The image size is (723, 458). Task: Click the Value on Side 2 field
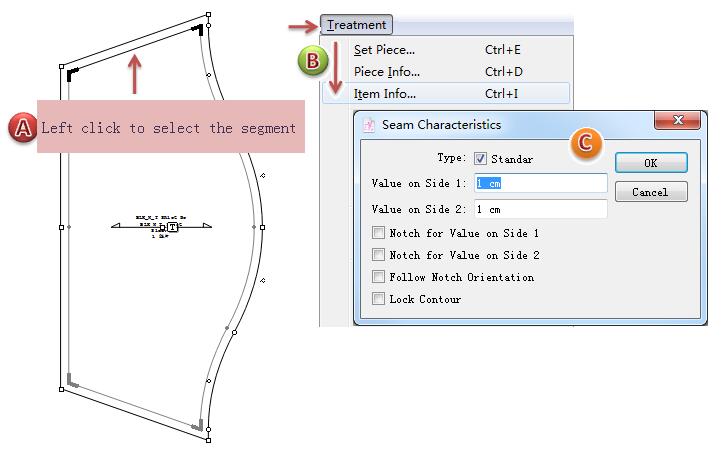[x=540, y=209]
